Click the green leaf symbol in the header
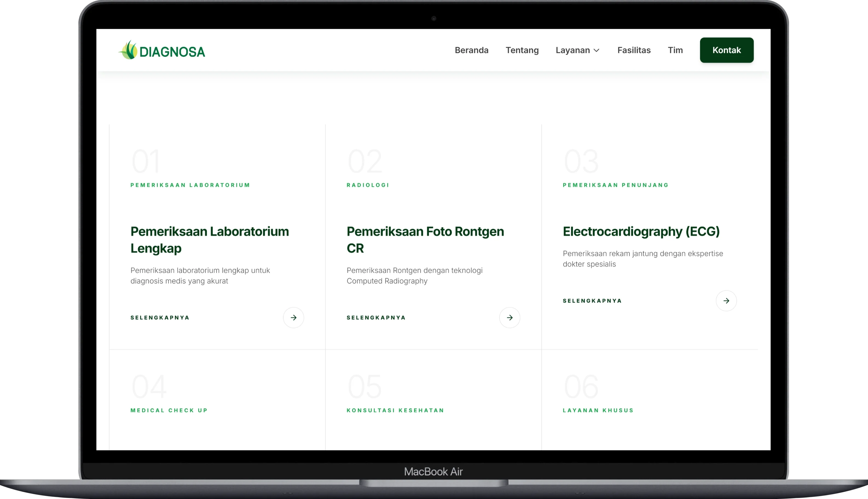Viewport: 868px width, 499px height. pos(128,50)
